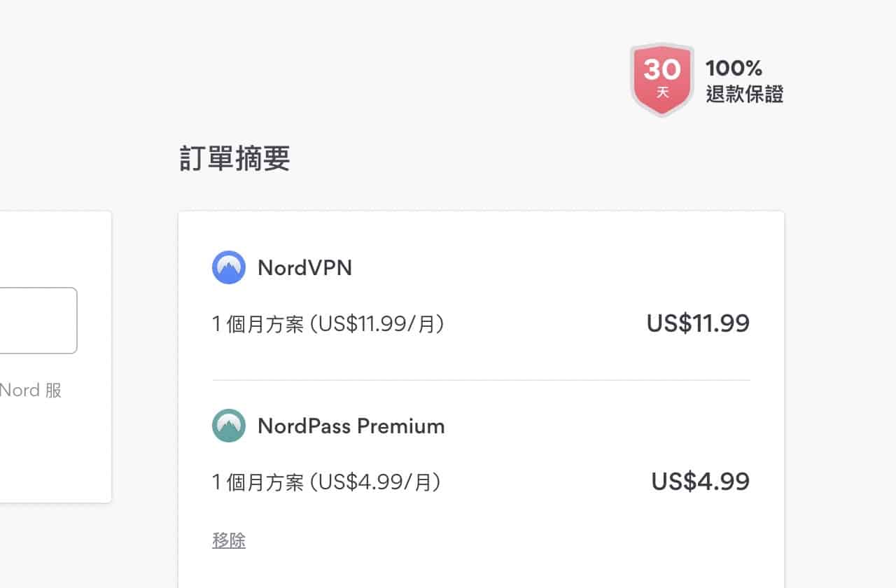Click the 退款保證 refund text label
This screenshot has height=588, width=896.
tap(744, 94)
